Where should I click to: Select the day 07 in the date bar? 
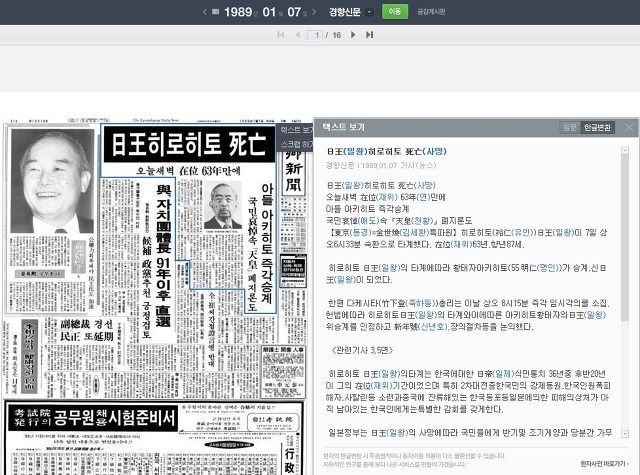(x=294, y=12)
